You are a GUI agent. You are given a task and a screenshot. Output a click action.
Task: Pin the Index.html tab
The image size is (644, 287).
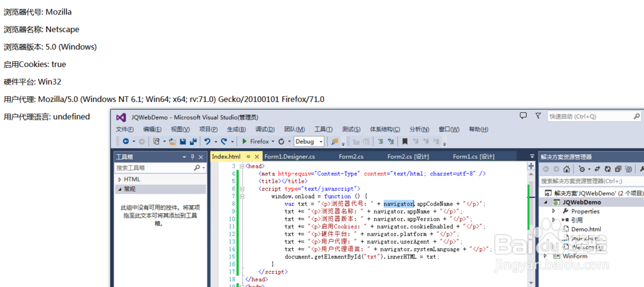(248, 157)
